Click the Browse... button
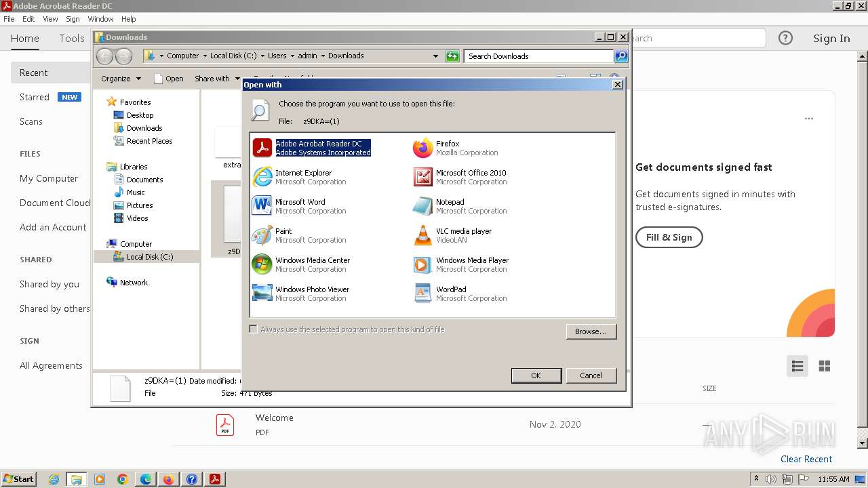Image resolution: width=868 pixels, height=488 pixels. coord(591,331)
